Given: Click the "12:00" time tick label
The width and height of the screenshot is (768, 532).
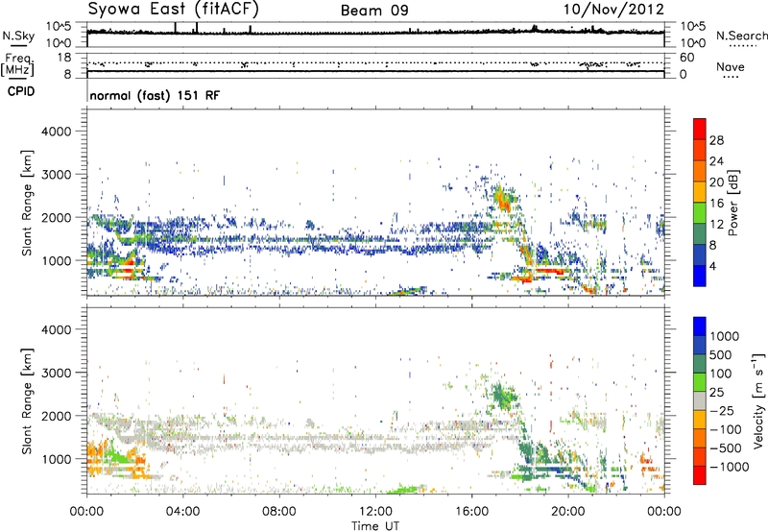Looking at the screenshot, I should click(375, 512).
